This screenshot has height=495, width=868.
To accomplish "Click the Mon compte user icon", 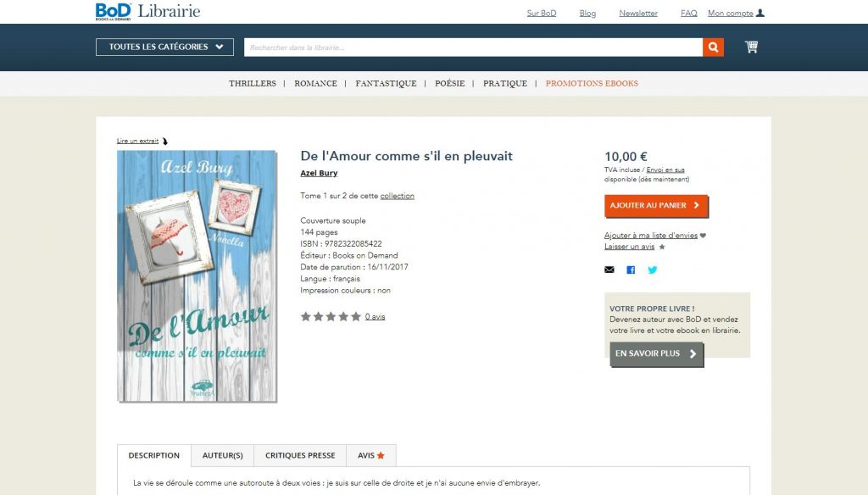I will pyautogui.click(x=760, y=13).
